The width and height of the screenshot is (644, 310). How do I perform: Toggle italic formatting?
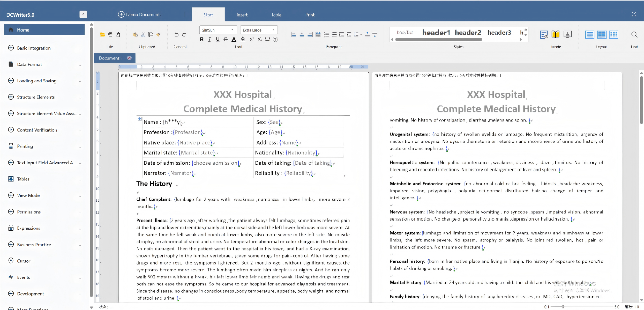click(209, 39)
